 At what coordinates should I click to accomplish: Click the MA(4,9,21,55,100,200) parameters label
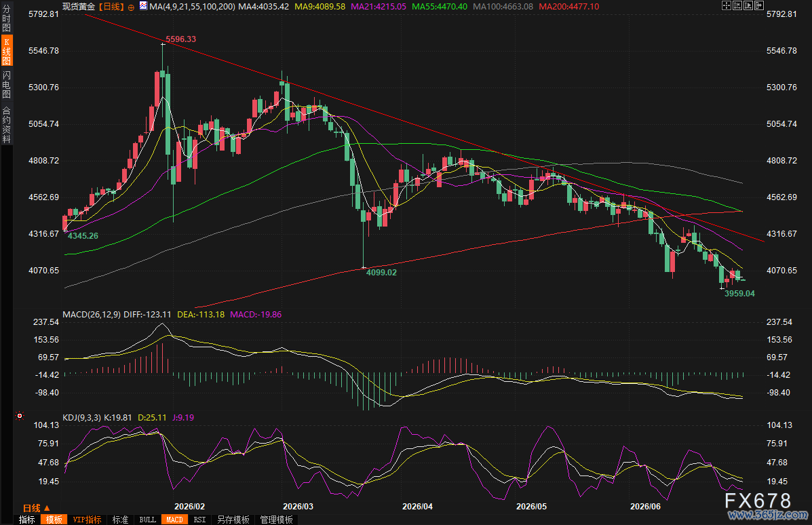click(x=192, y=7)
